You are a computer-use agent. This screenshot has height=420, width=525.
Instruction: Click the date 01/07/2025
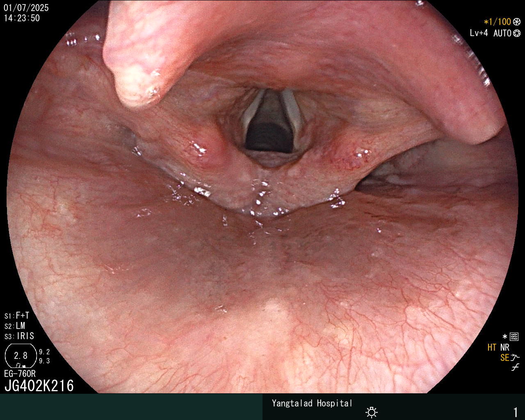point(26,8)
